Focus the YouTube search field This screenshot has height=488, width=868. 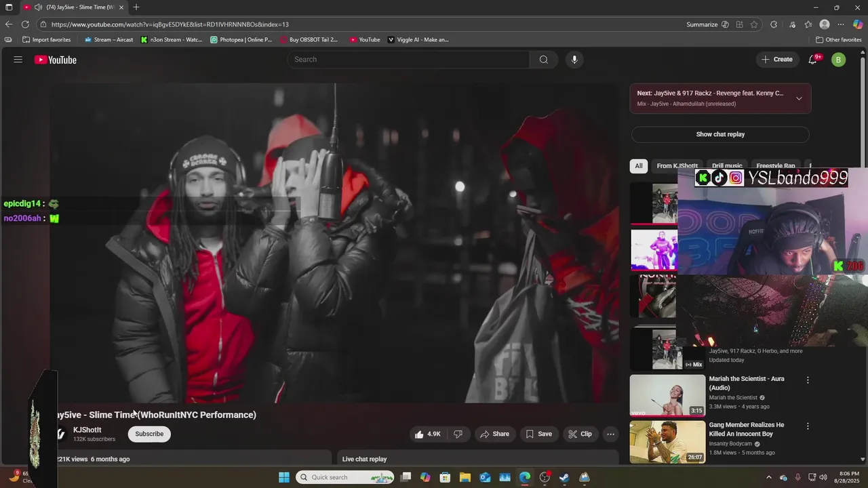(x=408, y=60)
